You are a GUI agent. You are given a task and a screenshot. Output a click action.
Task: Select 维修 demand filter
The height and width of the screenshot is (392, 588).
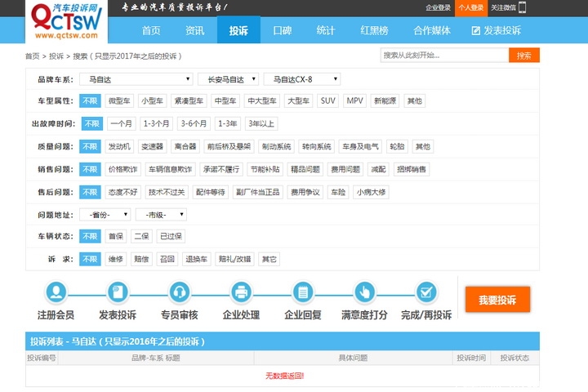[115, 259]
